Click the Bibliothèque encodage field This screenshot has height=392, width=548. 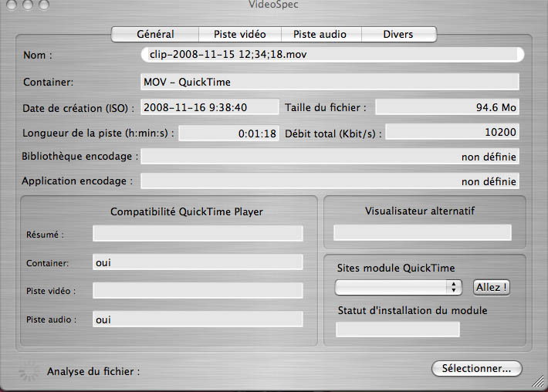point(330,156)
